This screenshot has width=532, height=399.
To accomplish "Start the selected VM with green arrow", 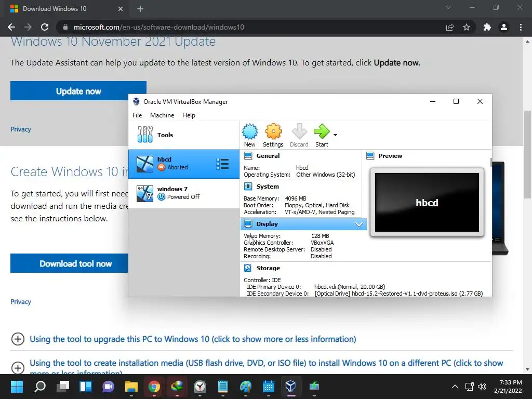I will tap(321, 131).
